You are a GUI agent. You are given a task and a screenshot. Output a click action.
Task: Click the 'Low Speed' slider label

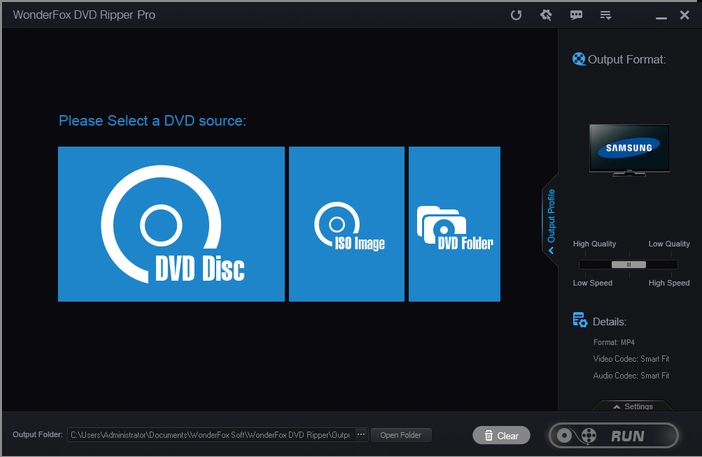[592, 283]
